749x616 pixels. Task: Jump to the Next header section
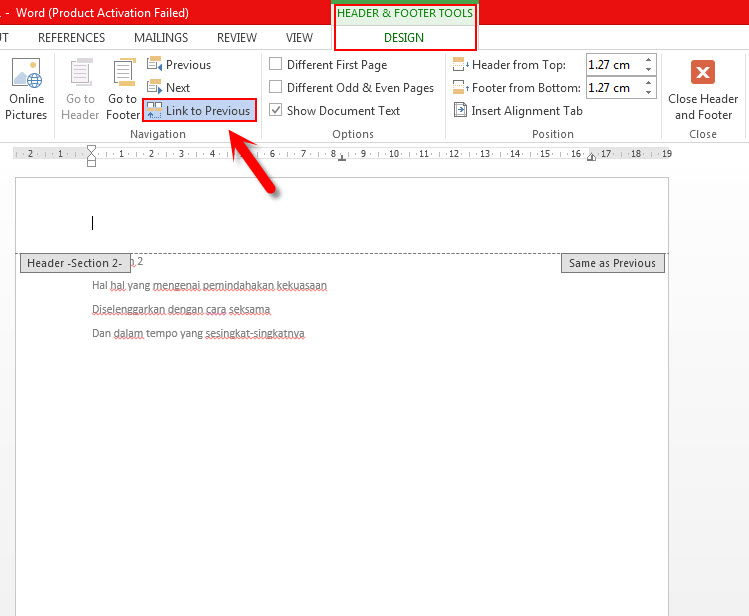[169, 87]
